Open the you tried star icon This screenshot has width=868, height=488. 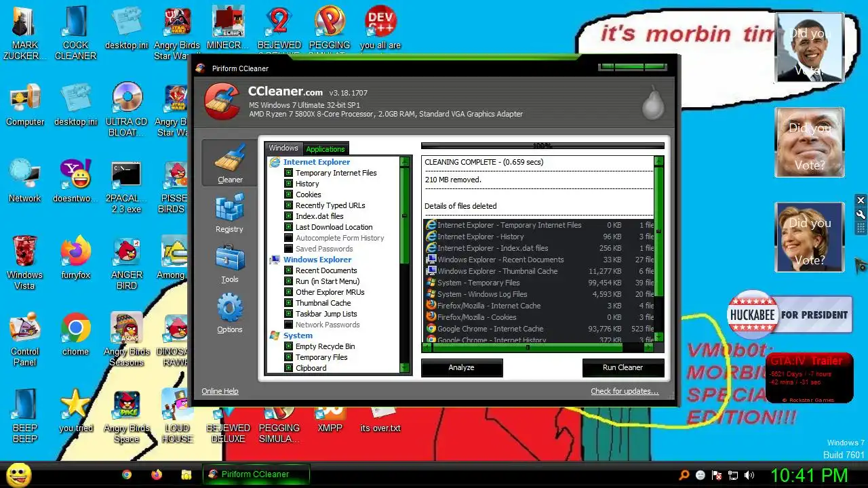coord(75,410)
